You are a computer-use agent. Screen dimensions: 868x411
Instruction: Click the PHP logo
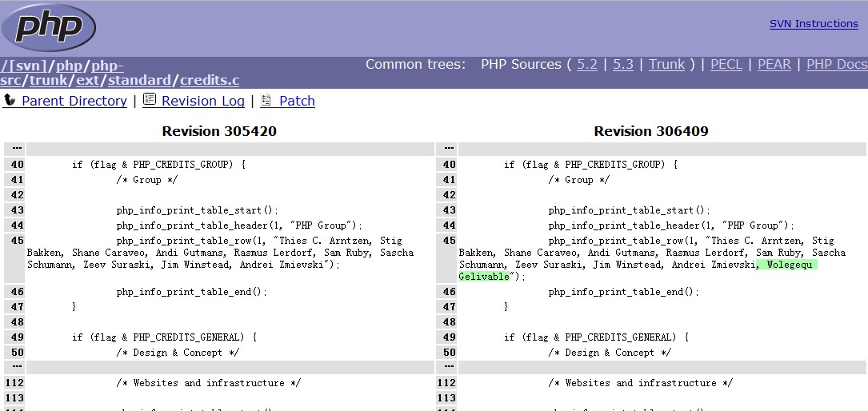[49, 28]
